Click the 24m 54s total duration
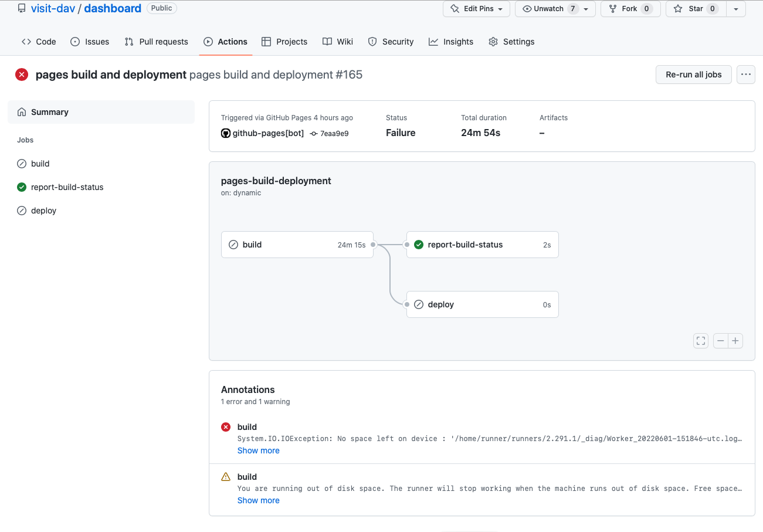The image size is (763, 532). tap(480, 133)
